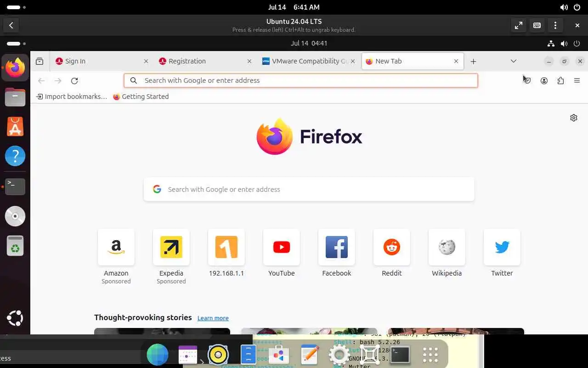The height and width of the screenshot is (368, 588).
Task: Go forward one page in Firefox
Action: pyautogui.click(x=58, y=80)
